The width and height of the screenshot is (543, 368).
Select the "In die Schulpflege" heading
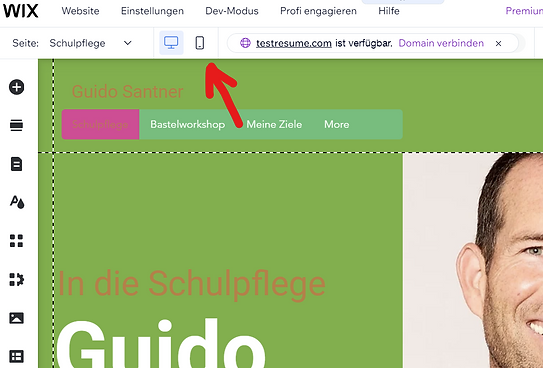coord(192,285)
